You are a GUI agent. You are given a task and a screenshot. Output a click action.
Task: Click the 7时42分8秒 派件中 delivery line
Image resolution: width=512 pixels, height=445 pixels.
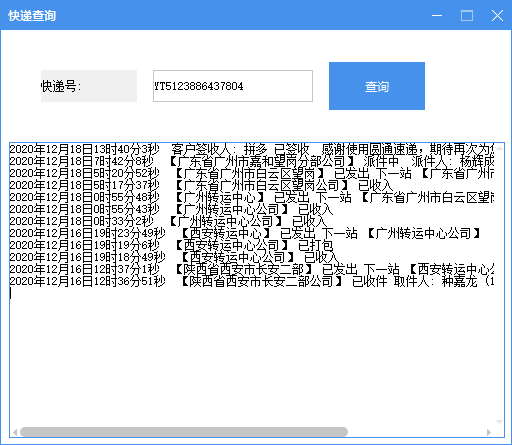click(x=252, y=161)
